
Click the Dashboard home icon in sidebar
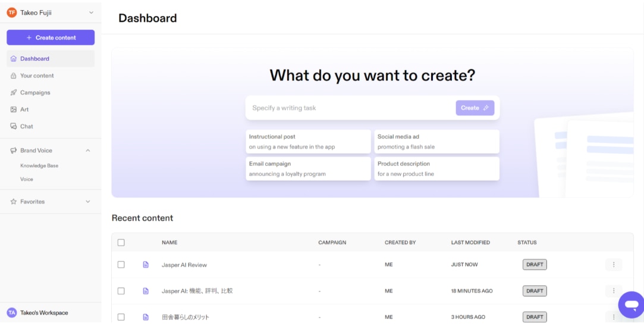point(14,59)
